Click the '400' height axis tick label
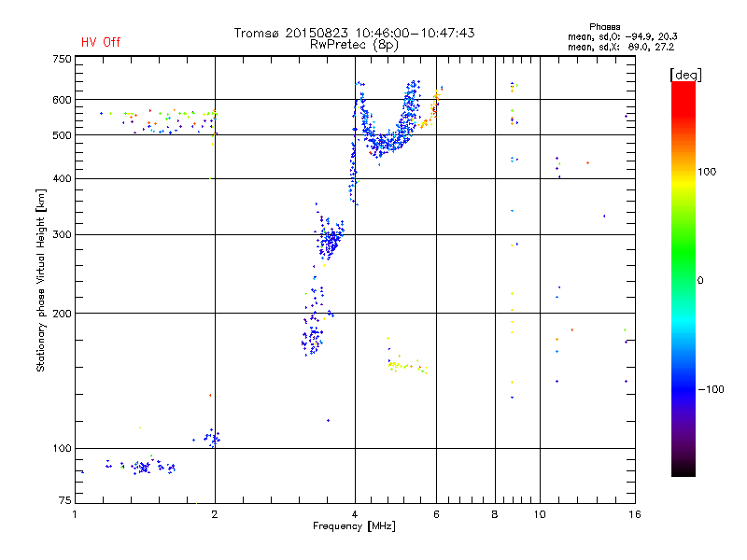Viewport: 747px width, 560px height. tap(62, 179)
